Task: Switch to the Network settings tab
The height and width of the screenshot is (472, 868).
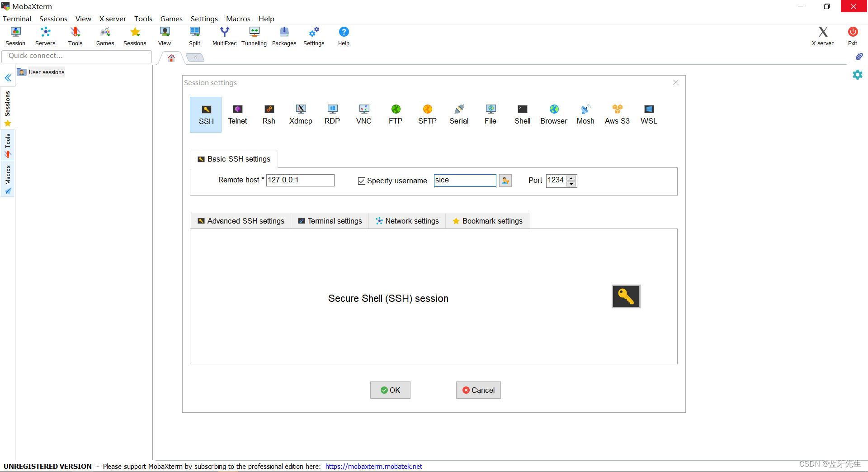Action: click(407, 221)
